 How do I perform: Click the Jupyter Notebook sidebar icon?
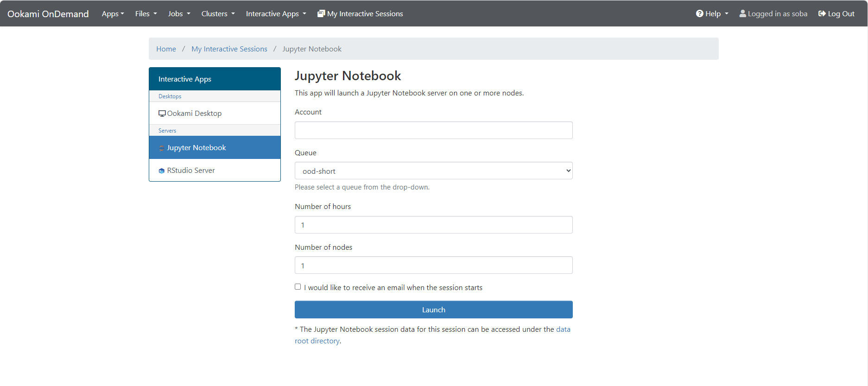(x=161, y=148)
